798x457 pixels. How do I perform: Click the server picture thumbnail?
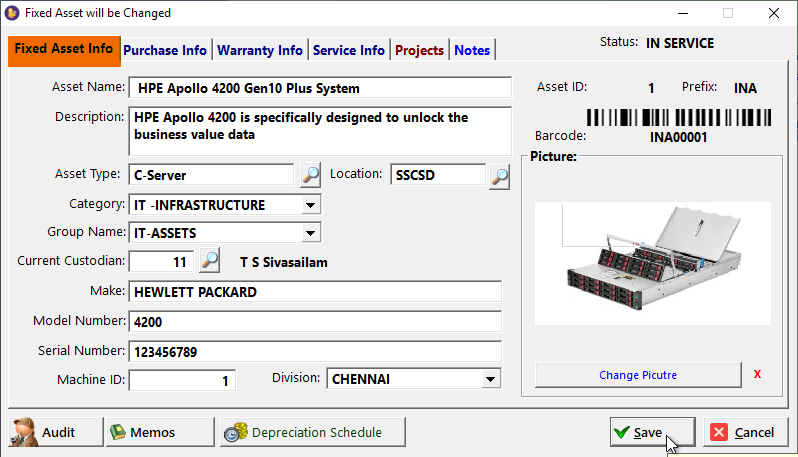pos(653,264)
